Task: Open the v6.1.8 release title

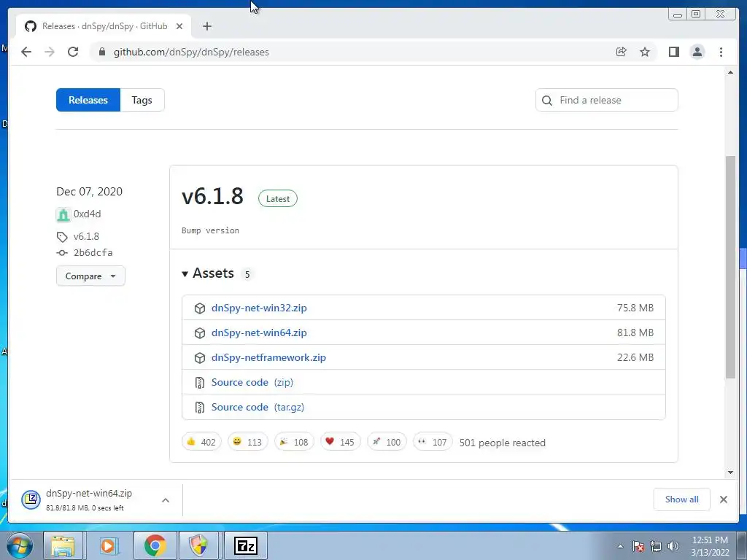Action: [x=212, y=196]
